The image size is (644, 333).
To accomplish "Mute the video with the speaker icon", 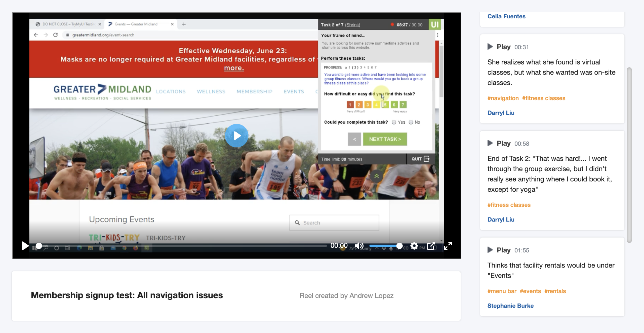I will [359, 246].
